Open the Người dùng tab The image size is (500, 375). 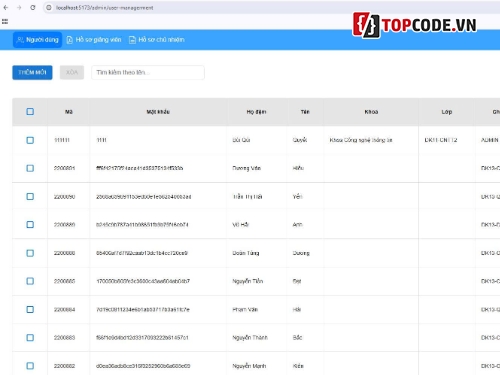(37, 40)
